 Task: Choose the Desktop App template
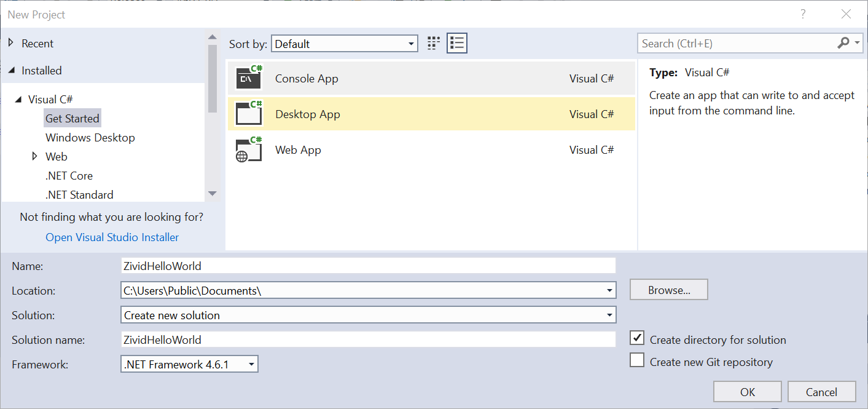pyautogui.click(x=431, y=114)
